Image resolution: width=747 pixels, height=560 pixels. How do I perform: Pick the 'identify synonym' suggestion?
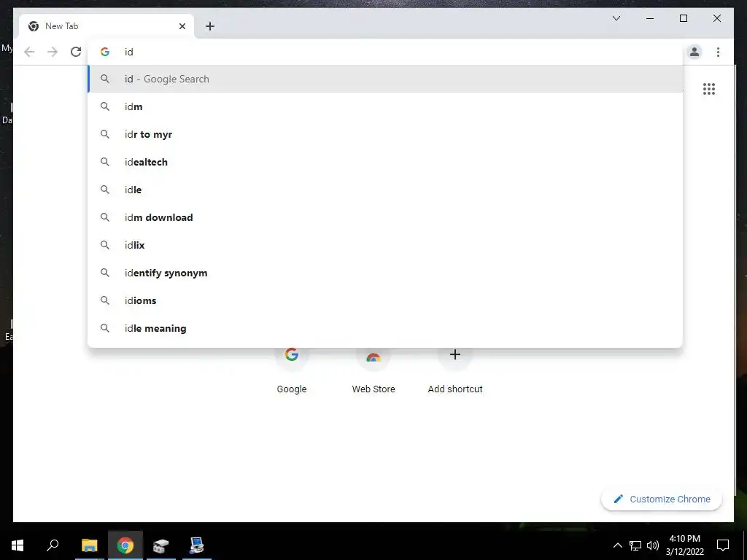tap(385, 273)
